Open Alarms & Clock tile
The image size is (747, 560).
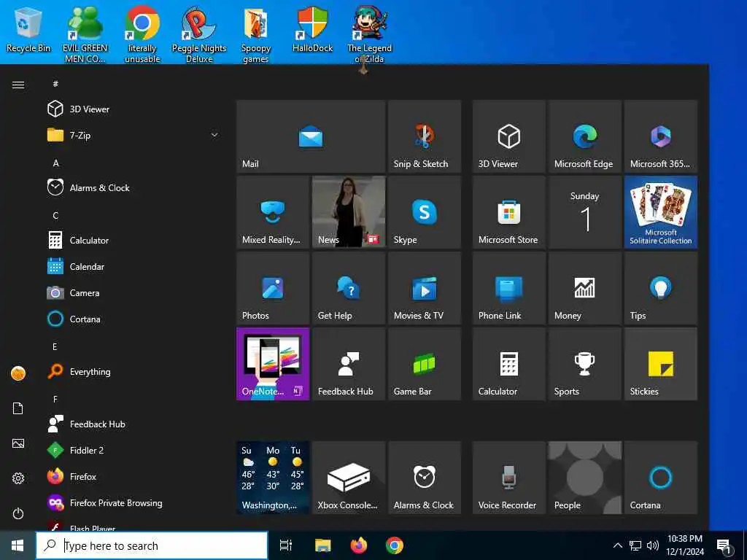tap(425, 478)
